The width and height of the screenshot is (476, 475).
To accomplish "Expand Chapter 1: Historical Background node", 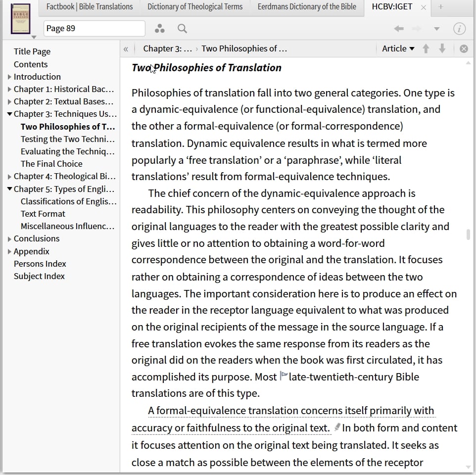I will [9, 89].
